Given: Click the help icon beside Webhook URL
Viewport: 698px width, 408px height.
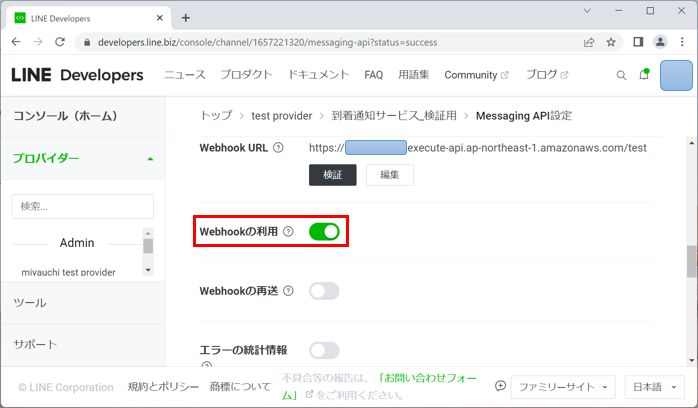Looking at the screenshot, I should click(x=278, y=148).
